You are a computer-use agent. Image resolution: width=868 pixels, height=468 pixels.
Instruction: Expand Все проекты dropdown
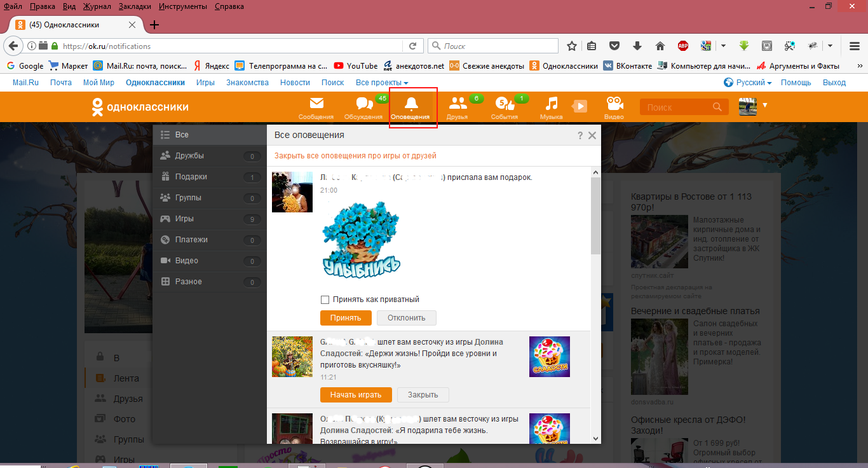(x=382, y=83)
